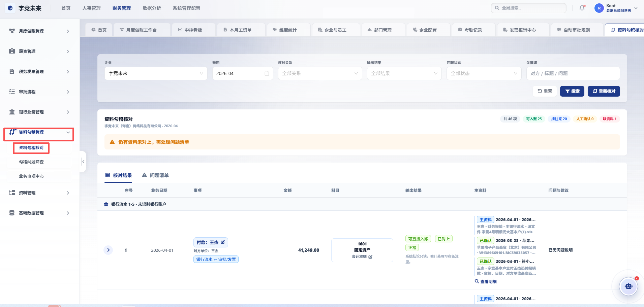Click the Root user avatar
This screenshot has height=307, width=644.
pos(599,8)
